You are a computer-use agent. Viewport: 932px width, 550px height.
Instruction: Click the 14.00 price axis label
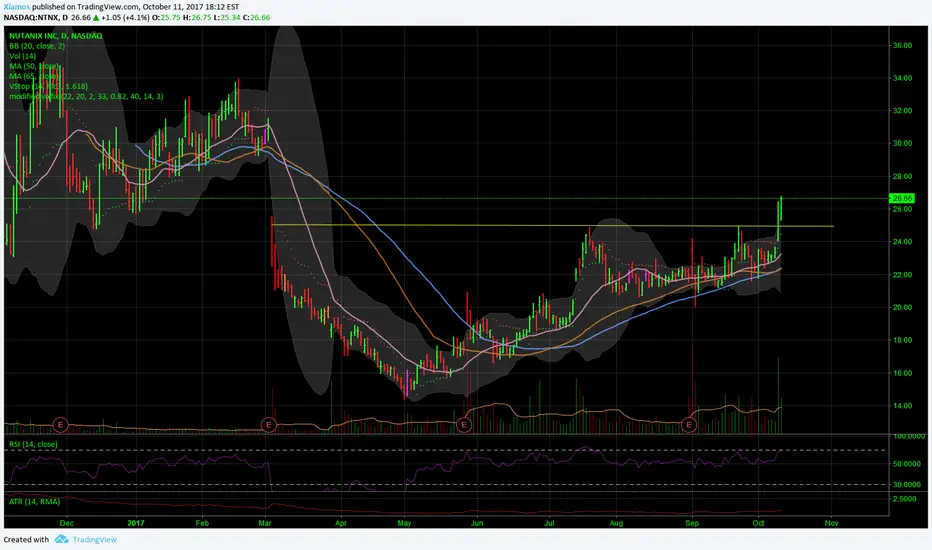point(902,406)
